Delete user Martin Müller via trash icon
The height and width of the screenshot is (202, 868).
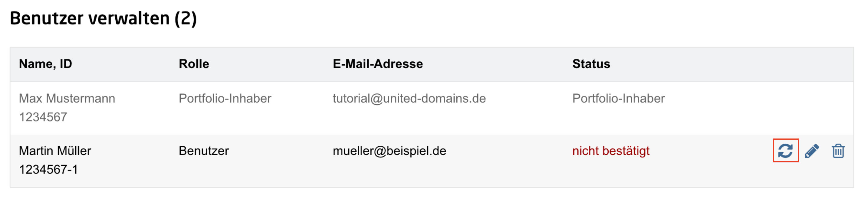pyautogui.click(x=838, y=151)
